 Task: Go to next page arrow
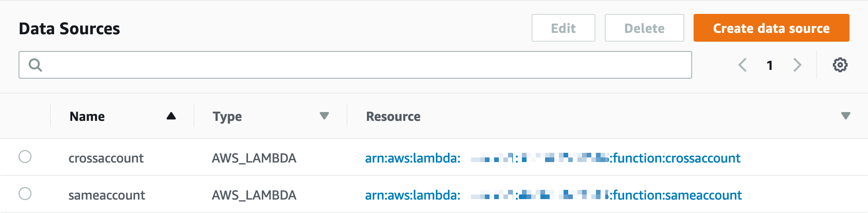tap(797, 65)
